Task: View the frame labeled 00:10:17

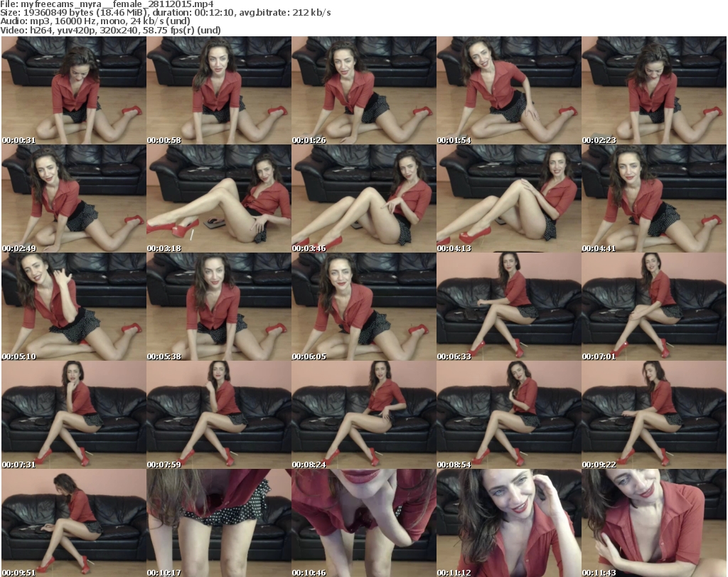Action: pos(219,523)
